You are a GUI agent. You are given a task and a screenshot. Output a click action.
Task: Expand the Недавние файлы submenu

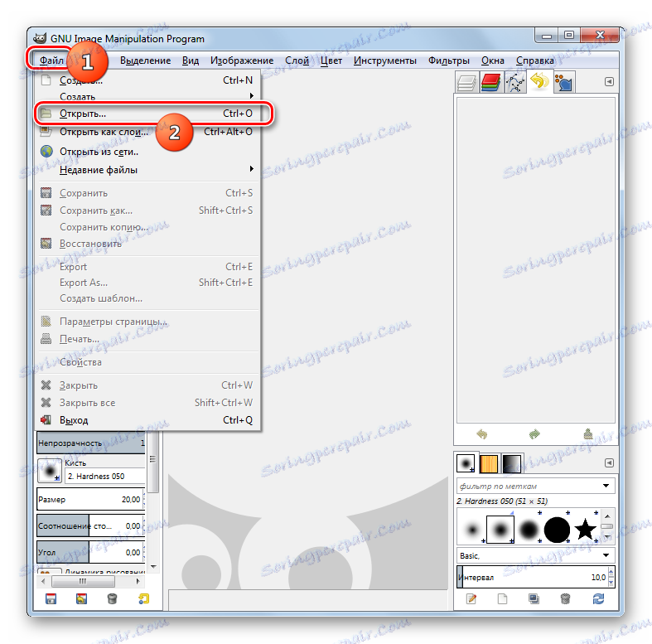pyautogui.click(x=251, y=168)
